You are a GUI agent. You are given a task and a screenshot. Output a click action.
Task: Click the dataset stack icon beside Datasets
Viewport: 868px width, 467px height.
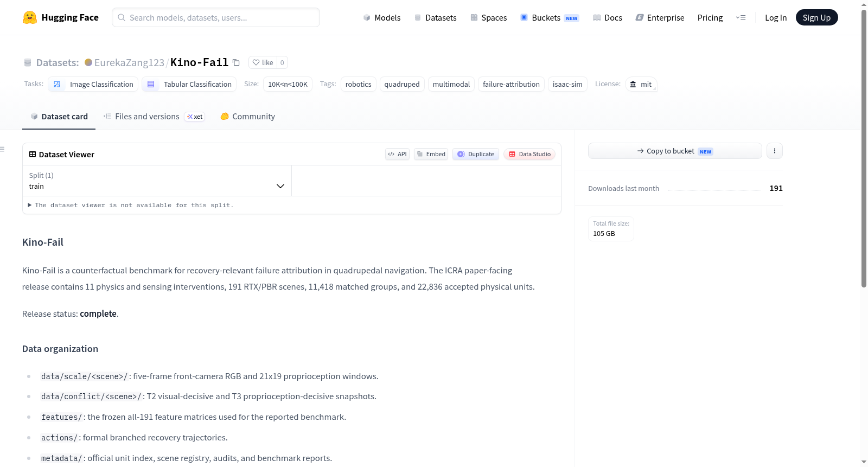click(x=28, y=62)
